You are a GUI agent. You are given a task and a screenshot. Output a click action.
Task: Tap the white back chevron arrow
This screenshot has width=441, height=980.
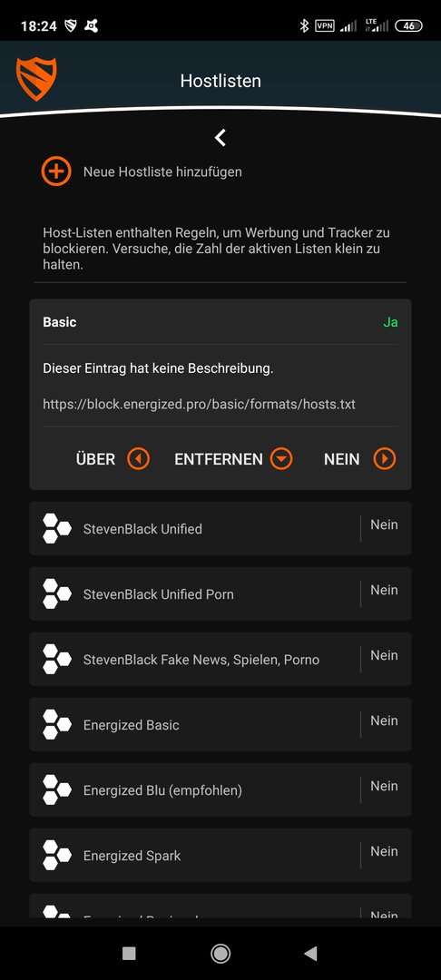220,138
